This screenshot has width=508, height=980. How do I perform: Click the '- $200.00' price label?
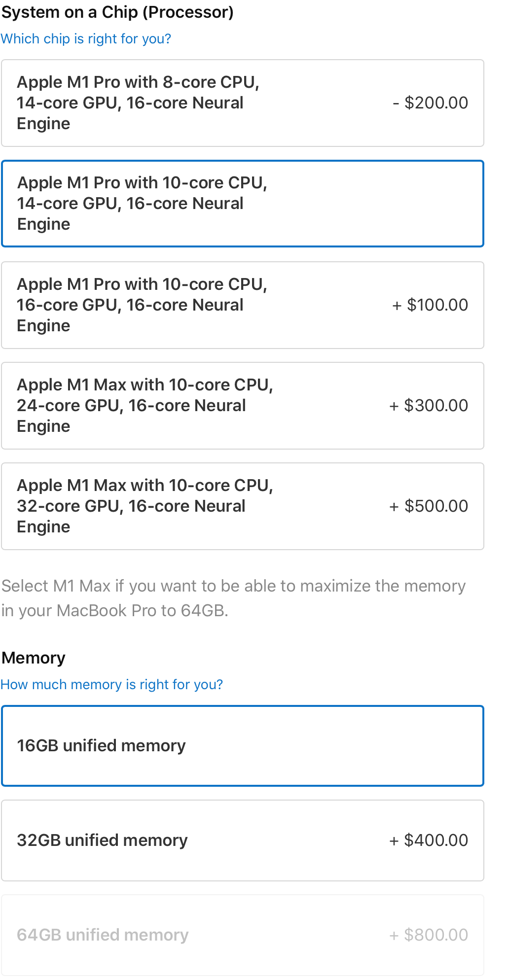430,103
